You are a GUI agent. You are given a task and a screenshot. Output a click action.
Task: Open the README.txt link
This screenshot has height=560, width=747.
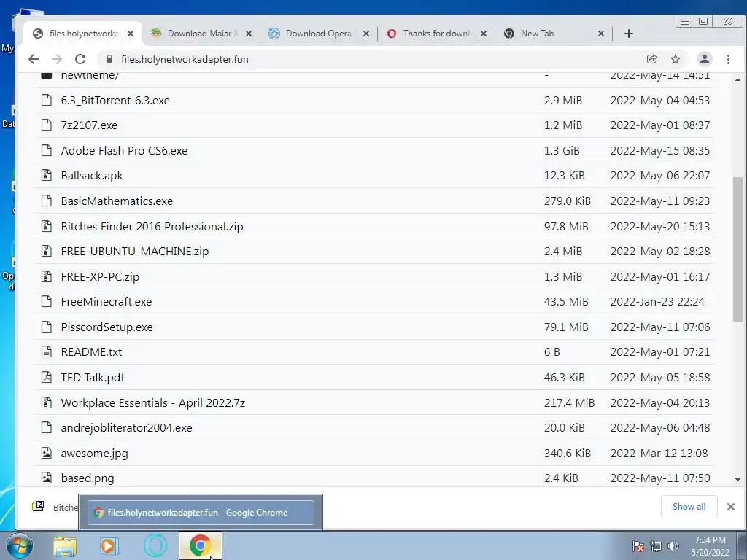[x=91, y=352]
